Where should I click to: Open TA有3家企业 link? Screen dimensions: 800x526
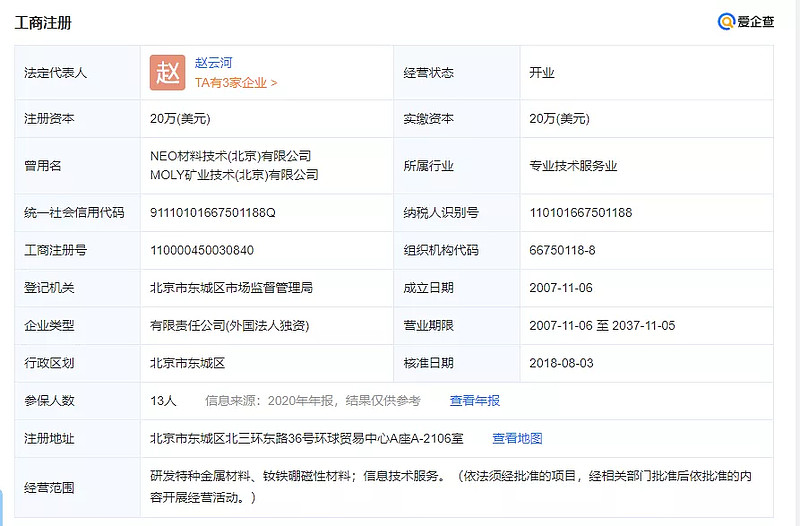pos(236,83)
